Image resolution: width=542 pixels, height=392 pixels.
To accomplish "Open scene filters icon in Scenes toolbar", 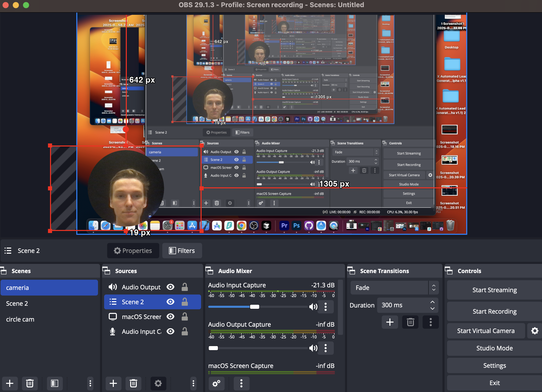I will click(55, 383).
